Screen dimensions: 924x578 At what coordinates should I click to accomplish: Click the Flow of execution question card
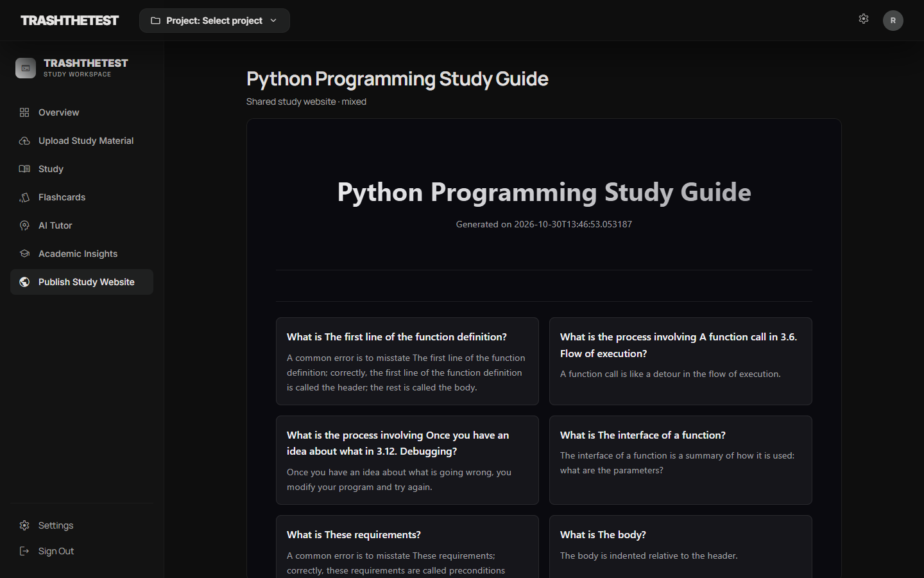click(x=681, y=361)
